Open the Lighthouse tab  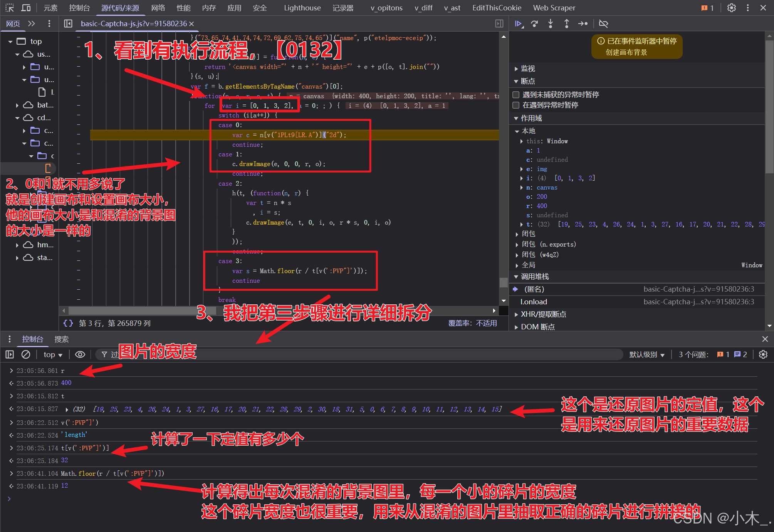(x=302, y=8)
